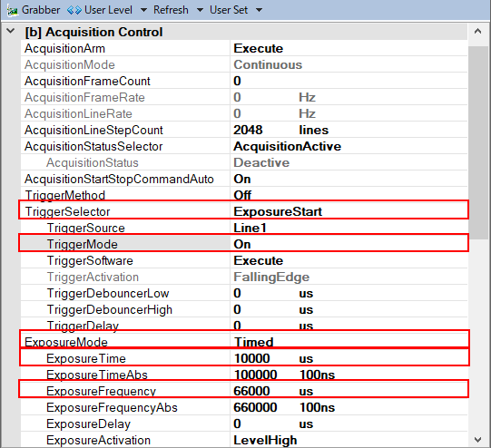Select the TriggerDebouncerHigh label

coord(110,309)
